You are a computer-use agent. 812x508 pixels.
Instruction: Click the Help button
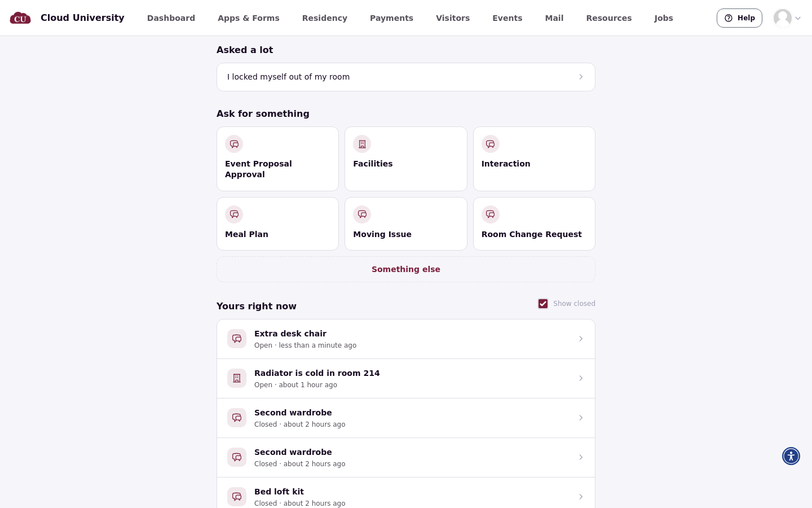739,18
